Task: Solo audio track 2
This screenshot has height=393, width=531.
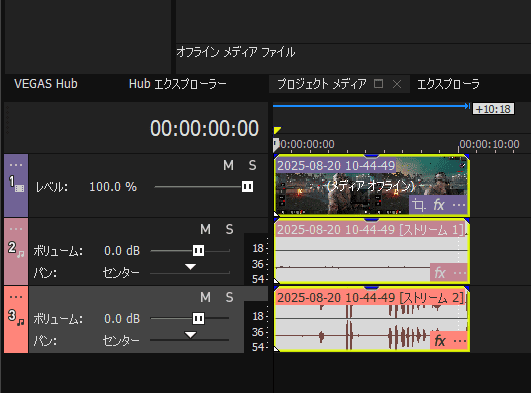Action: point(229,229)
